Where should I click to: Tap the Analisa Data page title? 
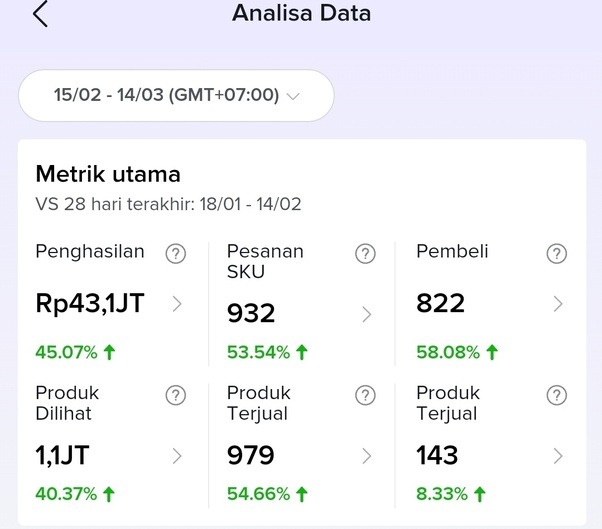pos(301,14)
